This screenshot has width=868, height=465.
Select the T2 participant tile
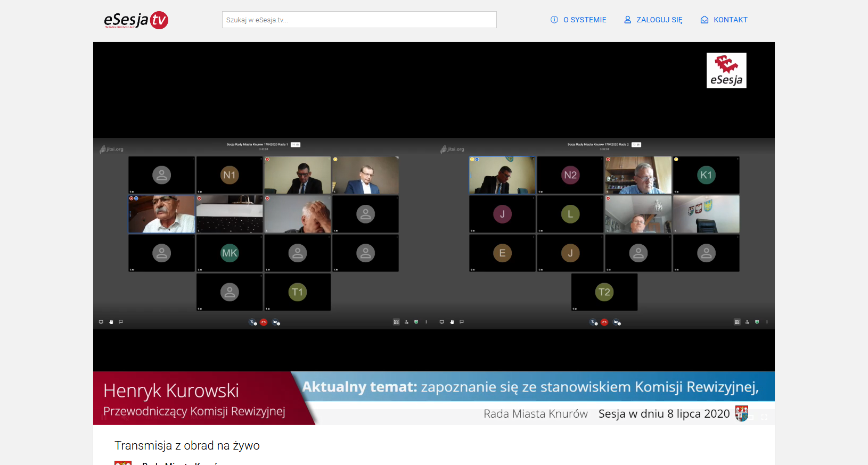[x=604, y=292]
